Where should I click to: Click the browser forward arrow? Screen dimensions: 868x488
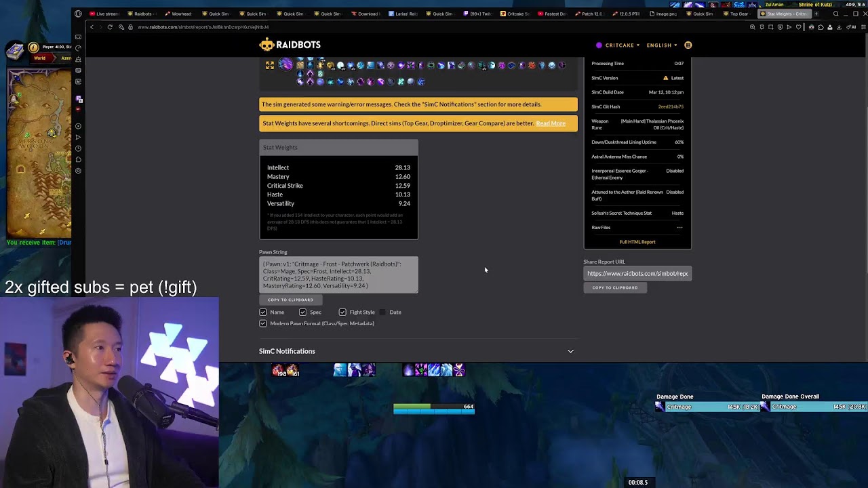point(100,27)
